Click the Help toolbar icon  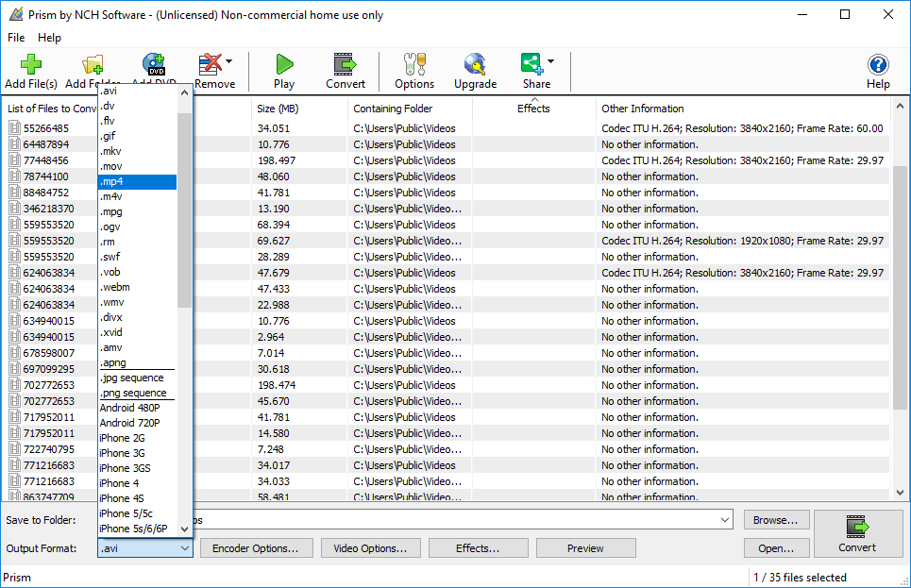(878, 64)
